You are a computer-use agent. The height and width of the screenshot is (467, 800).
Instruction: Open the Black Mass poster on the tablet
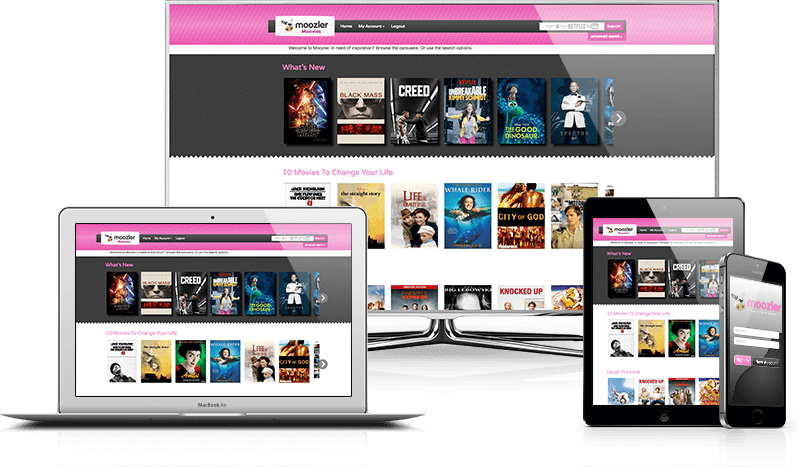[652, 279]
